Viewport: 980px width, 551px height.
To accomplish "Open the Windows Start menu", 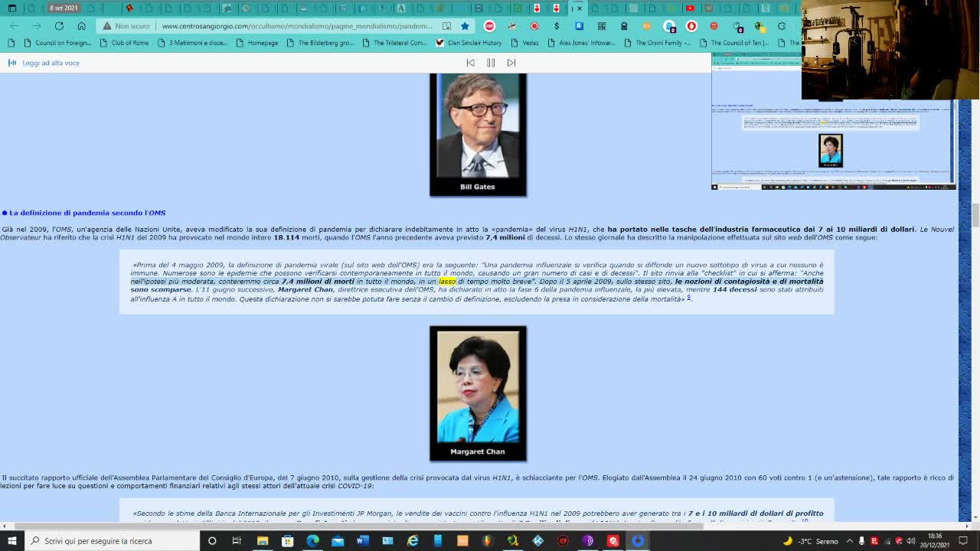I will (11, 541).
